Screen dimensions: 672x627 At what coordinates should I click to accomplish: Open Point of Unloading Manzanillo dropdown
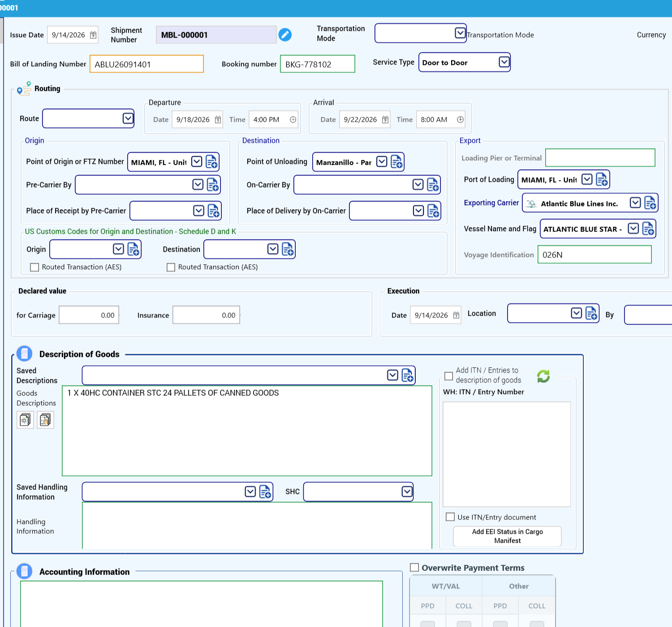pos(382,162)
